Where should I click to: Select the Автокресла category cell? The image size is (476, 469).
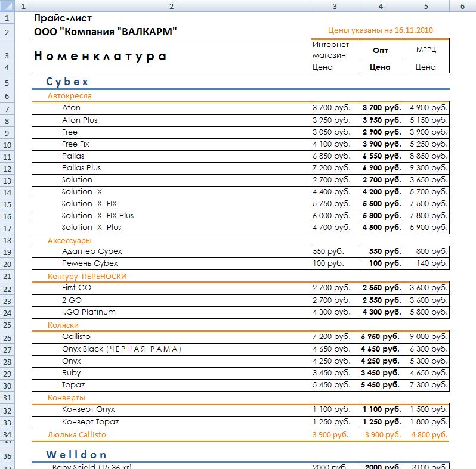(x=70, y=96)
